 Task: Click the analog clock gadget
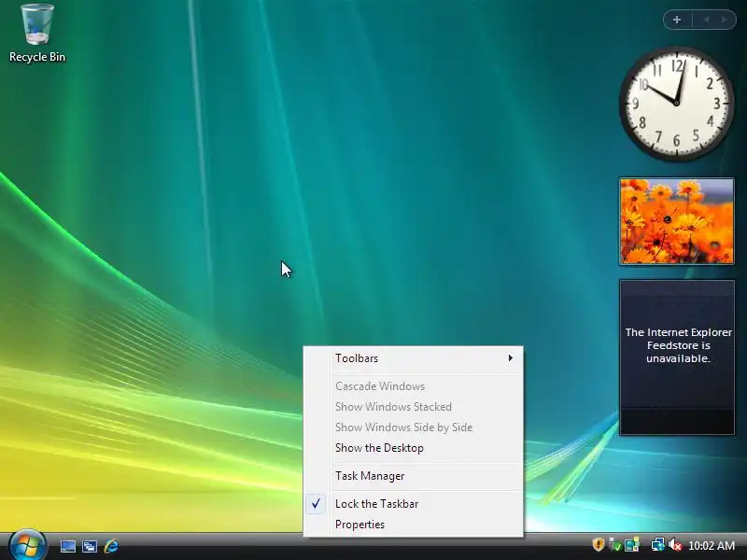click(676, 103)
